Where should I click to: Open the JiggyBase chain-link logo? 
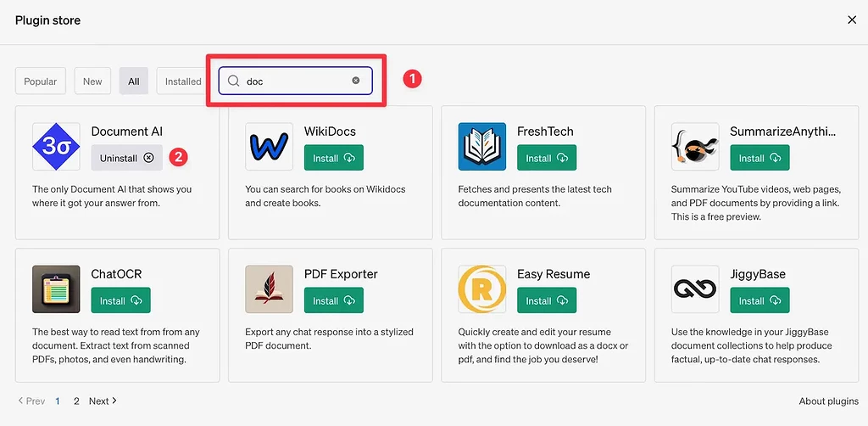pos(695,289)
